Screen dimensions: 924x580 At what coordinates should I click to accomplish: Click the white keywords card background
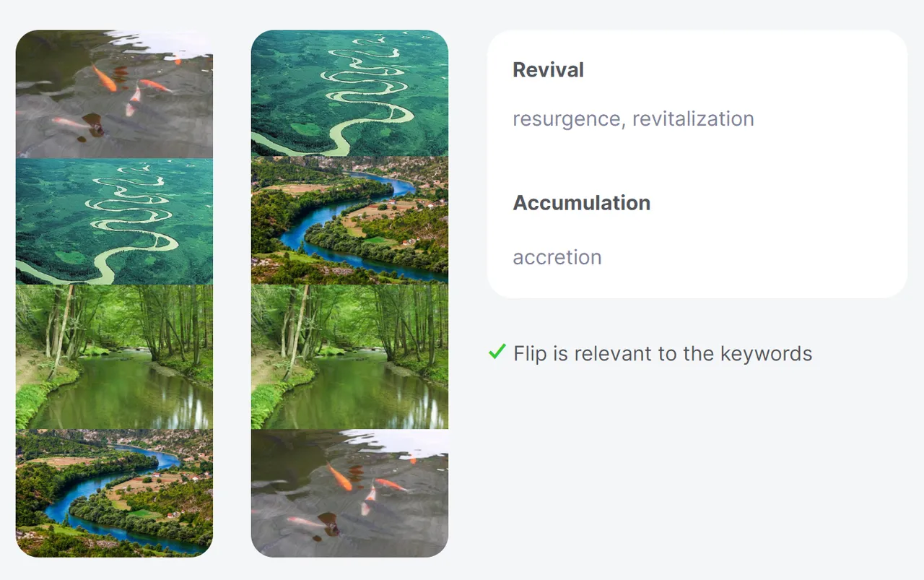697,164
